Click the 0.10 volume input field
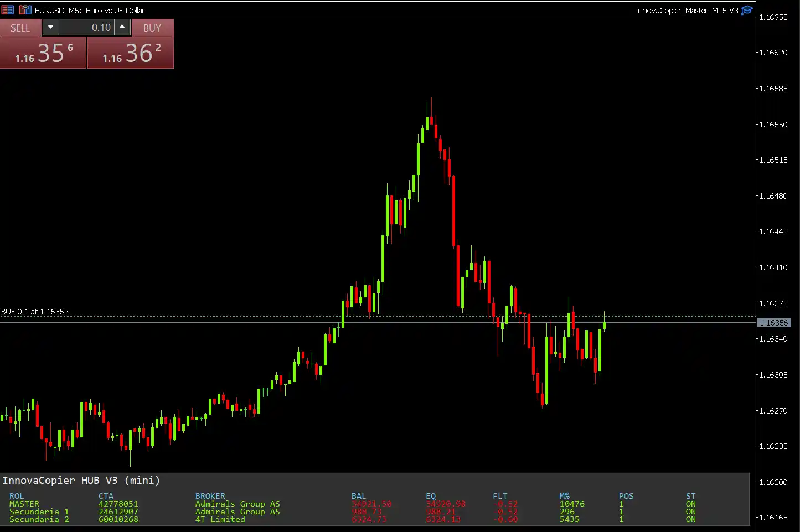 89,28
